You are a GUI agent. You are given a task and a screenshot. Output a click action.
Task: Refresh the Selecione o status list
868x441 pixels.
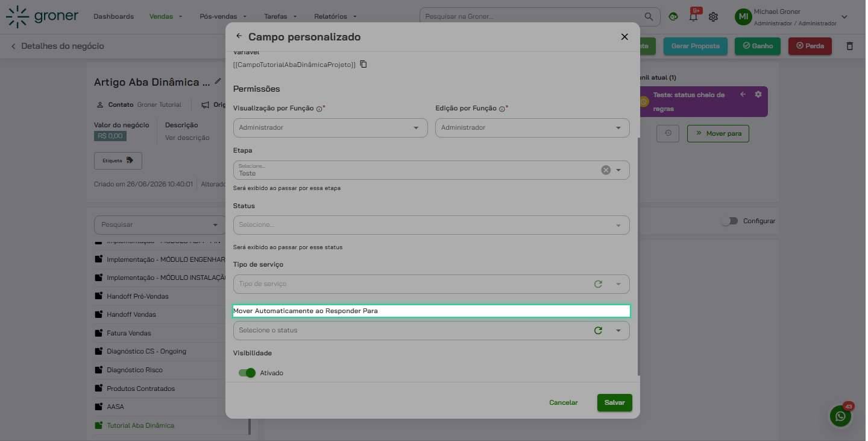[598, 330]
